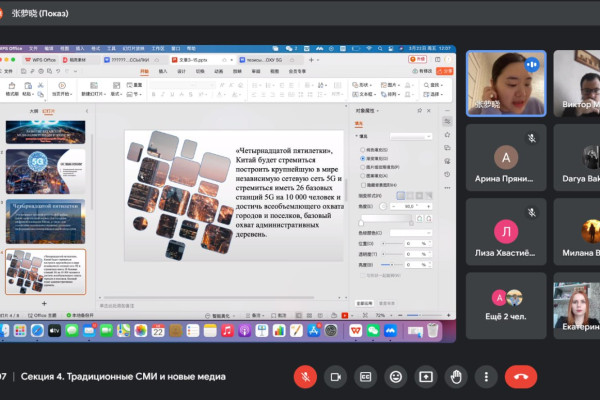Screen dimensions: 600x400
Task: Select the 5G slide thumbnail
Action: (45, 171)
